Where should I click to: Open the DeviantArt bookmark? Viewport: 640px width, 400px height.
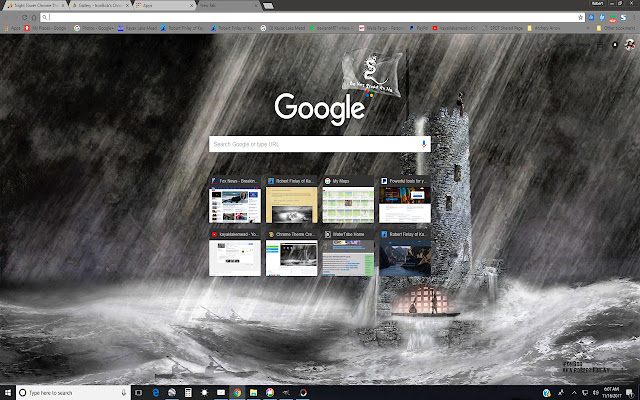point(329,28)
